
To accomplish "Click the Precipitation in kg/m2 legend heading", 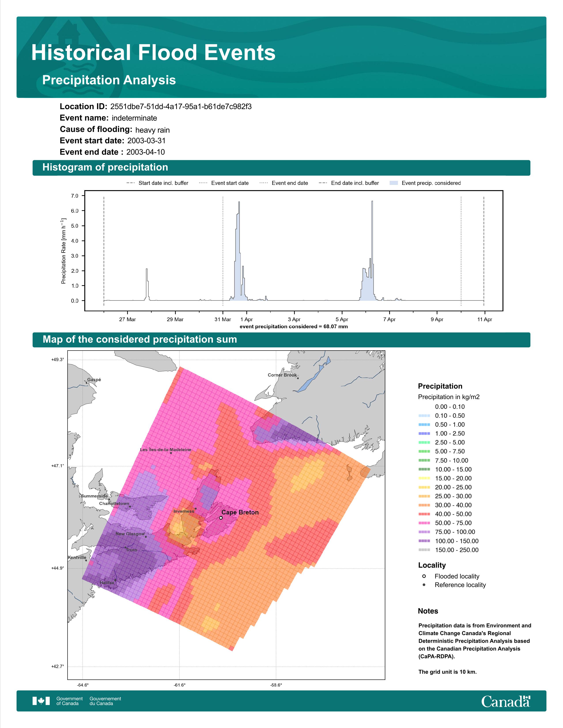I will (449, 397).
